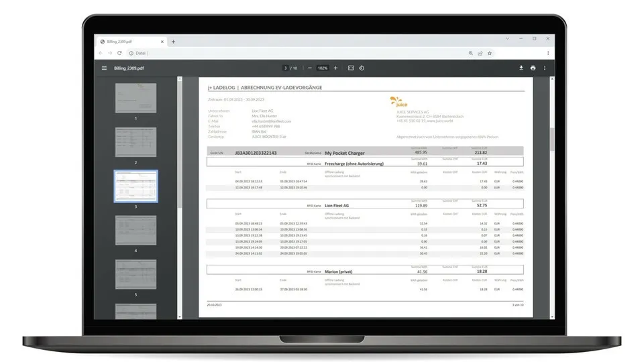The width and height of the screenshot is (644, 362).
Task: Click the Lion Fleet AG sum 119.89
Action: (421, 206)
